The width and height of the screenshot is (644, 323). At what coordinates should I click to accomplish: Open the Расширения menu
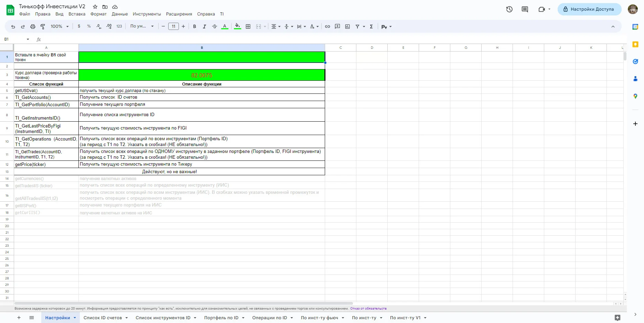tap(179, 14)
